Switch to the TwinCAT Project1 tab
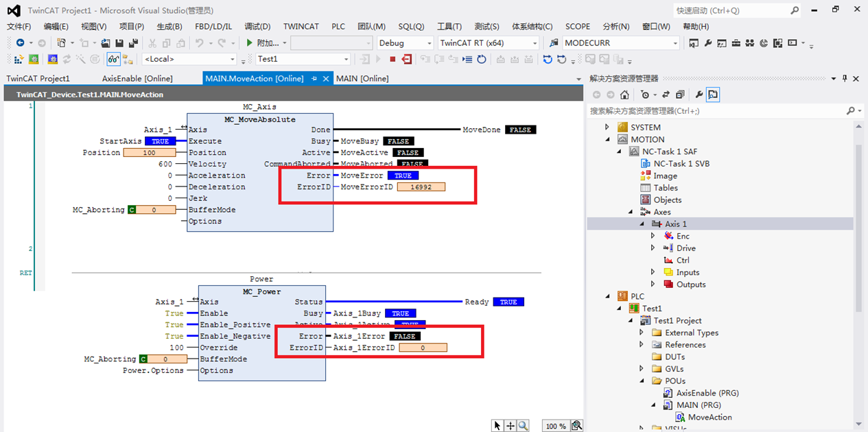Screen dimensions: 868x432 point(38,78)
